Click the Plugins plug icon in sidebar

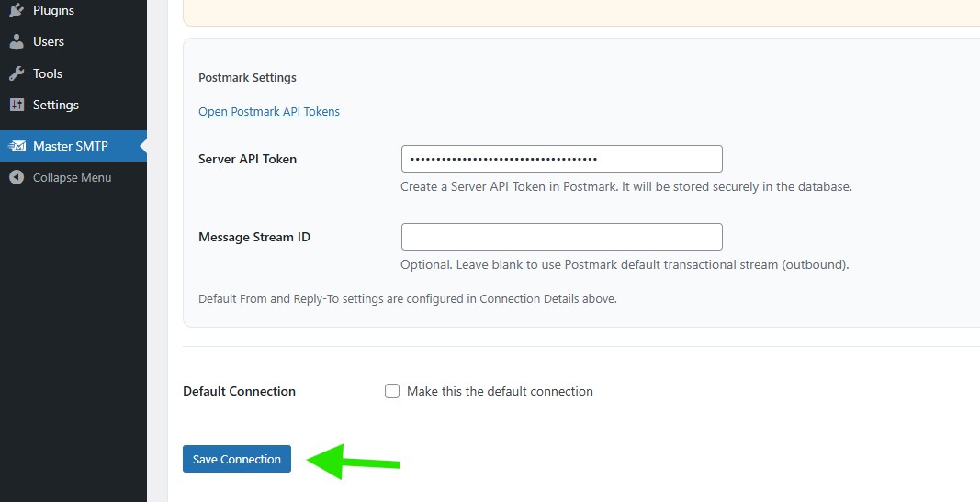click(17, 10)
